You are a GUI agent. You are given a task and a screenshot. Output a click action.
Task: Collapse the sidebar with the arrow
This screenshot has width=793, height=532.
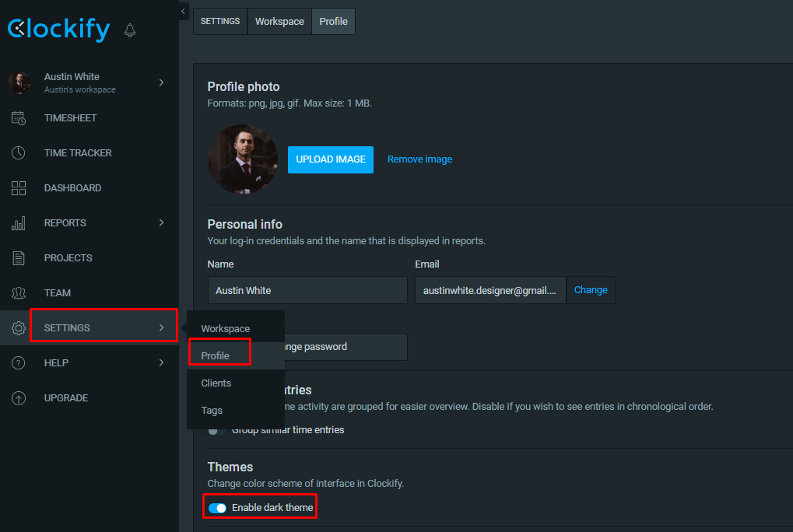pos(183,11)
